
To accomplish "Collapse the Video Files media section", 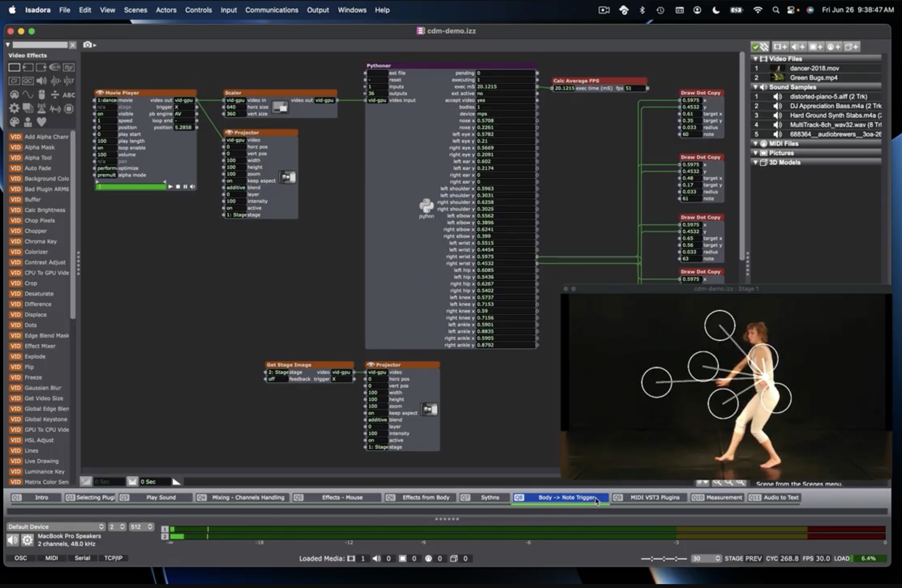I will (756, 59).
